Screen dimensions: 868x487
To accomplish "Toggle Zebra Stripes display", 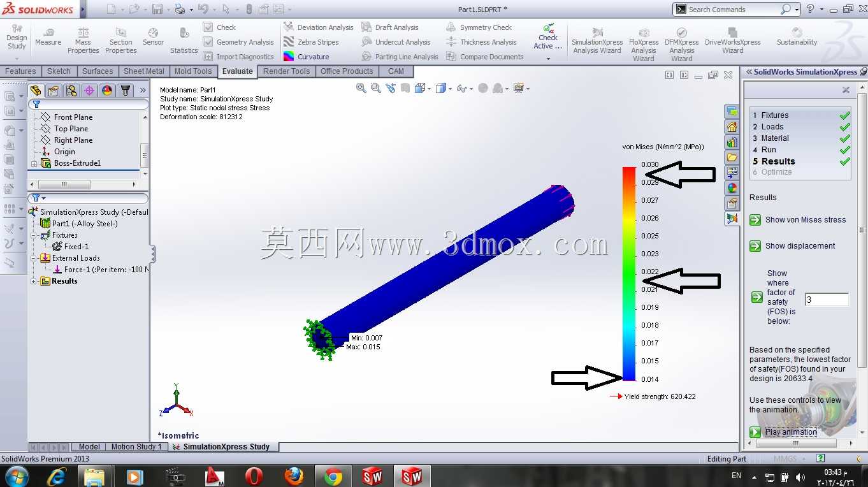I will pos(311,42).
